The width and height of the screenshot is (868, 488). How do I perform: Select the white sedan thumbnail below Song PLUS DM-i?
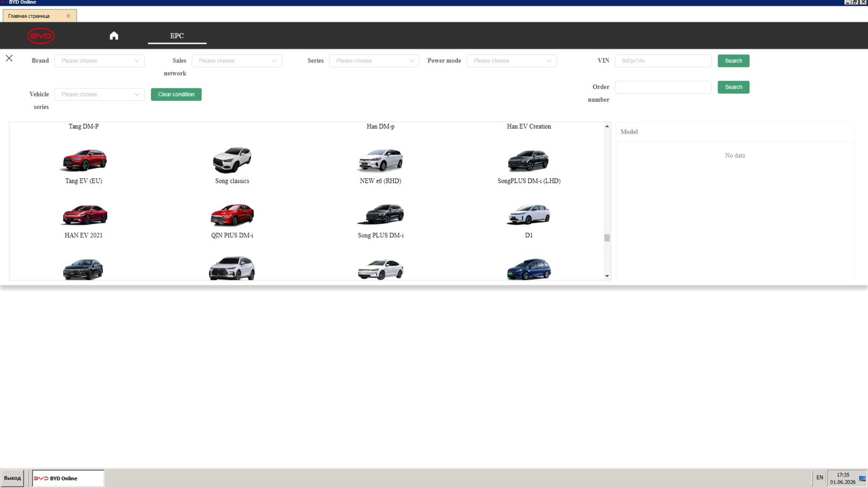click(380, 269)
